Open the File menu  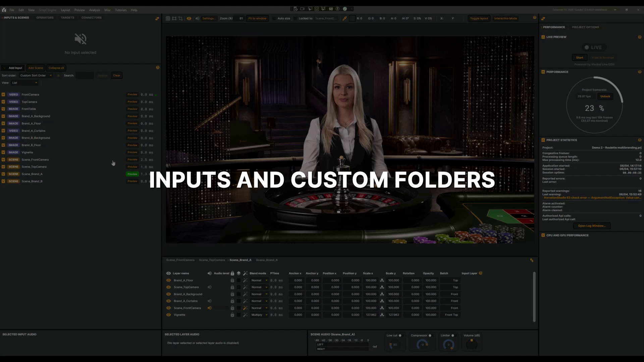tap(12, 10)
